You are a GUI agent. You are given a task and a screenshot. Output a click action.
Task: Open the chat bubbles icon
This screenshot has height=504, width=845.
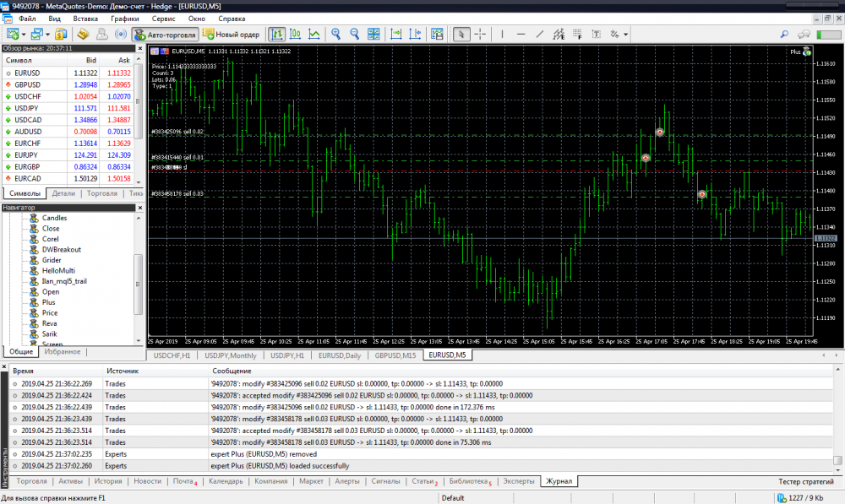click(804, 35)
